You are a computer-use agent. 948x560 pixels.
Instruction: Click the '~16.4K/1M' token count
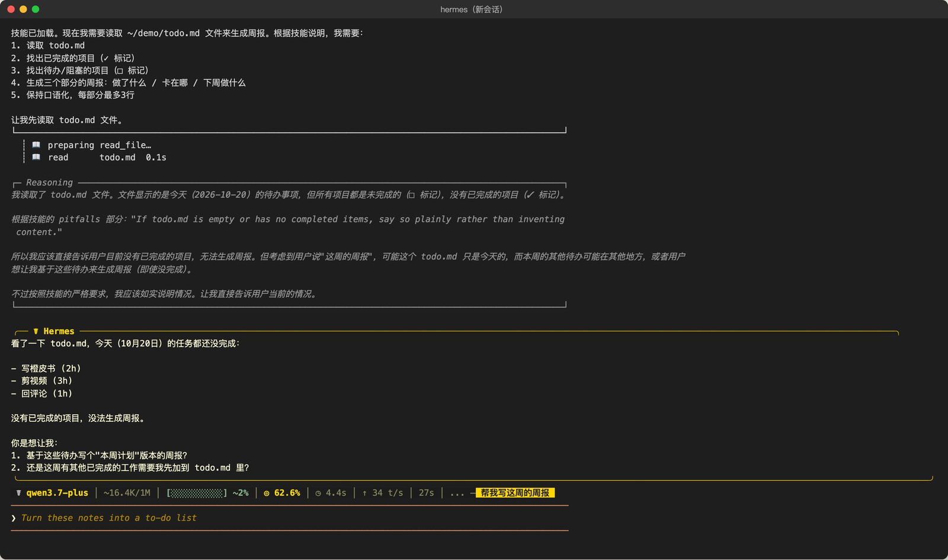click(x=127, y=493)
